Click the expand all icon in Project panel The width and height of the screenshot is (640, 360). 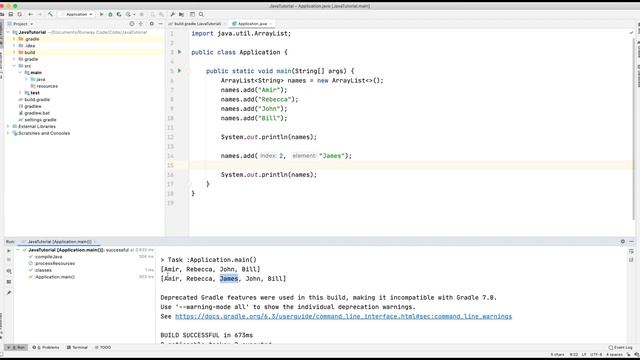pyautogui.click(x=141, y=24)
